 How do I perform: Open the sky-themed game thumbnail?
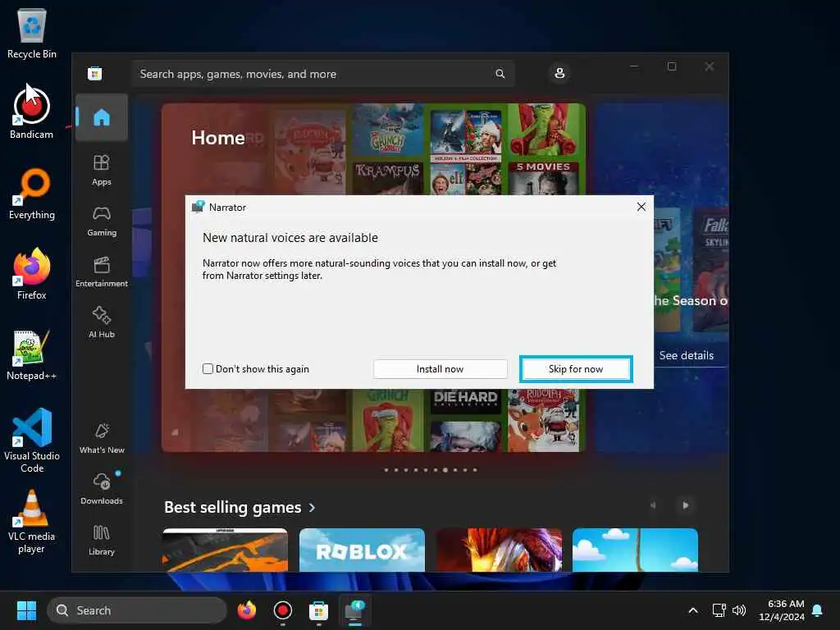(635, 550)
